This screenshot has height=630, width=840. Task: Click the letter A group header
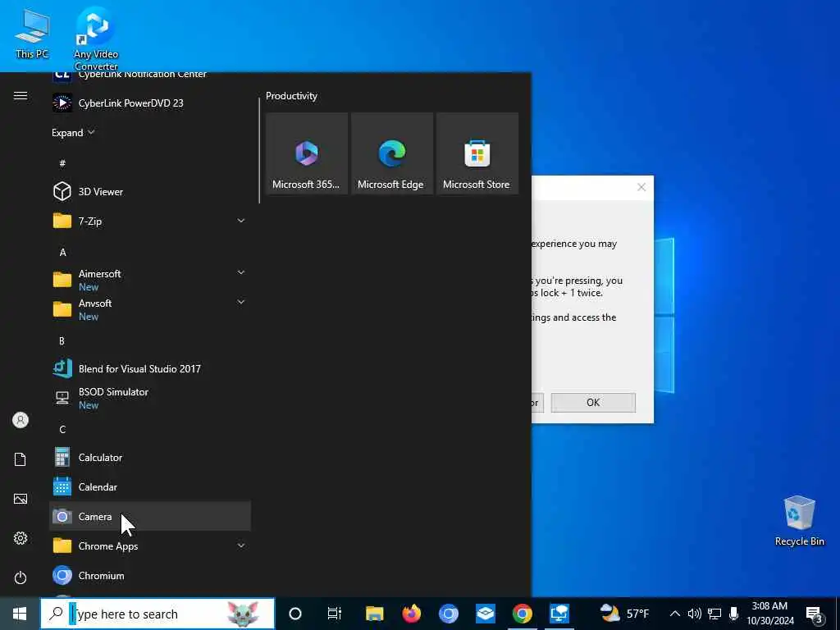(62, 252)
